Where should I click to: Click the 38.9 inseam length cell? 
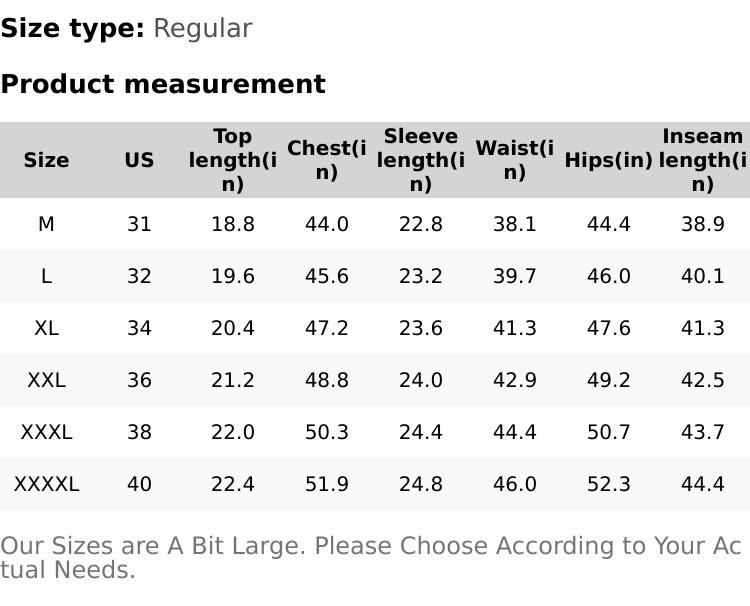tap(702, 224)
